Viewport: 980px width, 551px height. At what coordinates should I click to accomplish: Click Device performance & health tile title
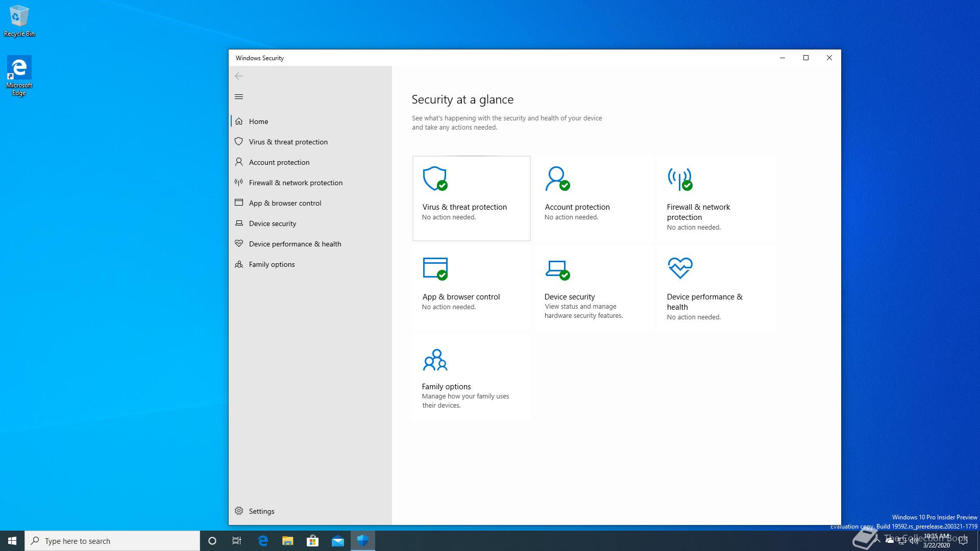(704, 302)
